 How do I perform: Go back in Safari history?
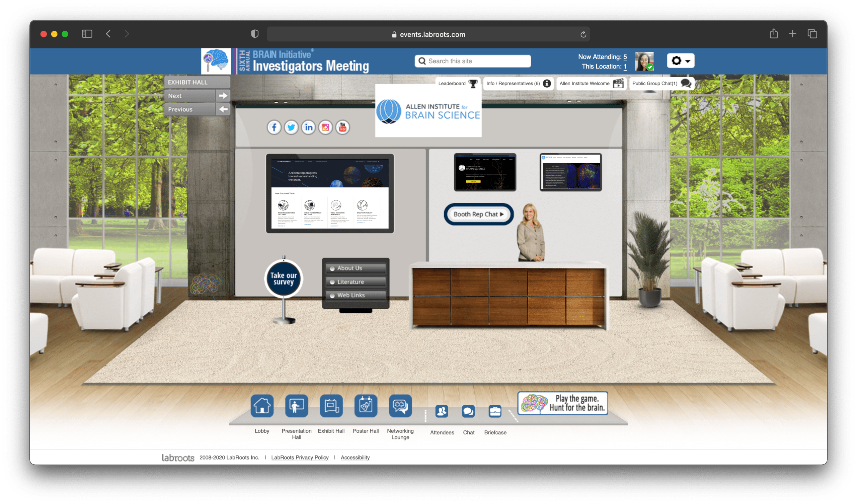(108, 34)
